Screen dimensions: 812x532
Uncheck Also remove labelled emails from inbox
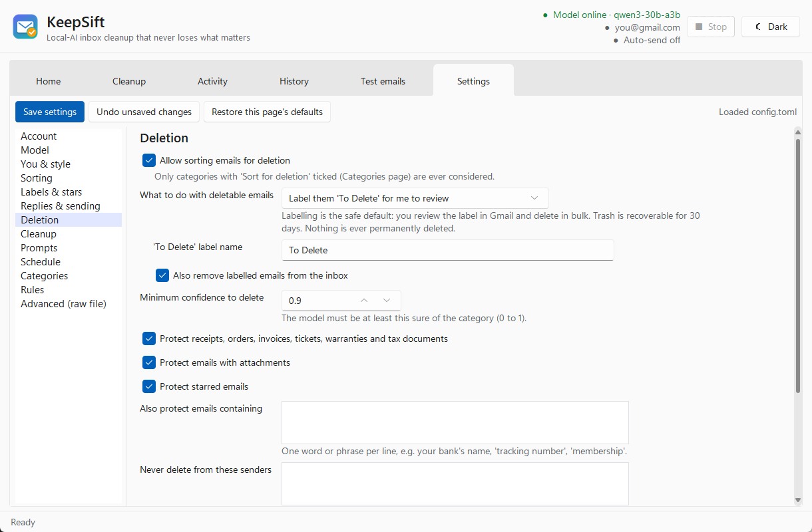pyautogui.click(x=162, y=275)
